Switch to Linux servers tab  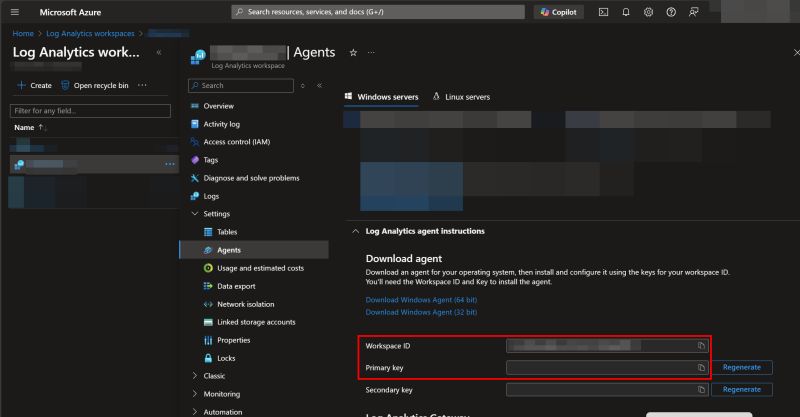click(x=462, y=96)
